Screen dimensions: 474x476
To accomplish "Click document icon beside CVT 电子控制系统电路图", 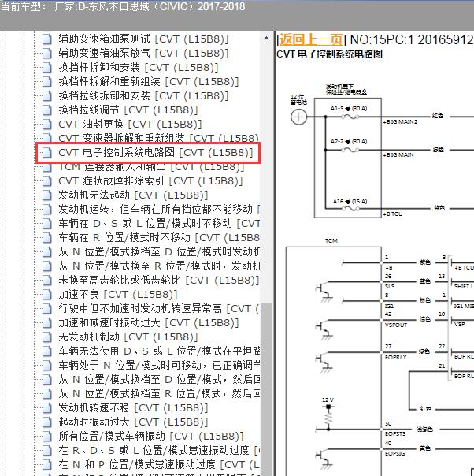I will pyautogui.click(x=46, y=152).
